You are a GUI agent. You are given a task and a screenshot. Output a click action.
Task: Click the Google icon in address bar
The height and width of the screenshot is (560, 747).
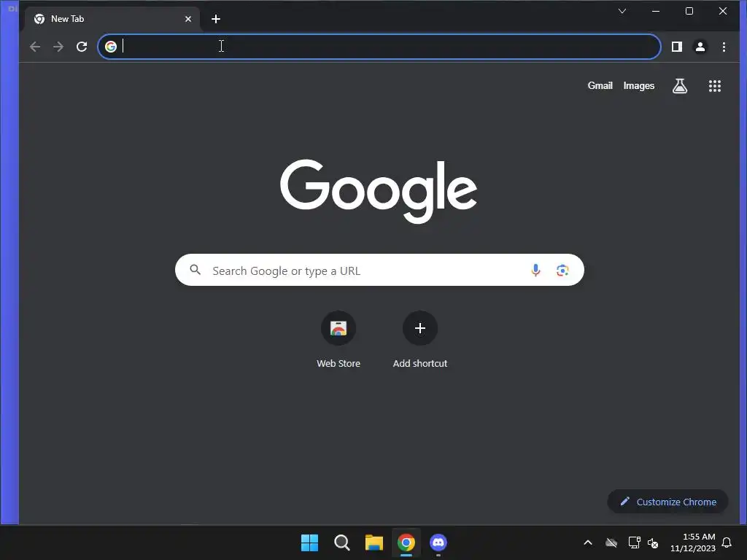[x=111, y=47]
